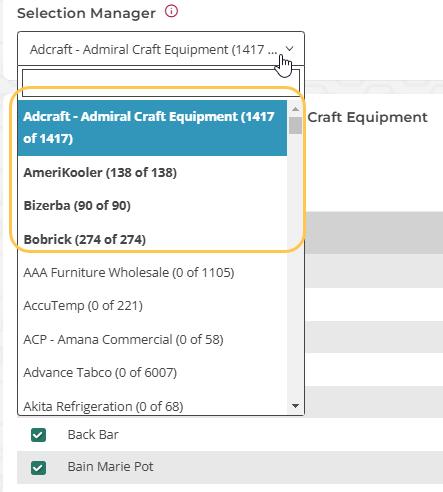Screen dimensions: 443x492
Task: Select AAA Furniture Wholesale (0 of 1105)
Action: point(152,273)
